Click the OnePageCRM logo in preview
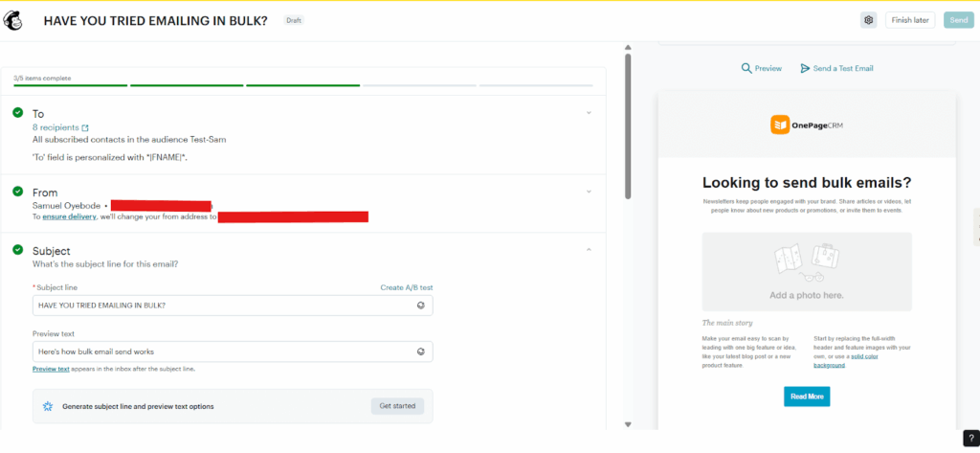 [806, 125]
